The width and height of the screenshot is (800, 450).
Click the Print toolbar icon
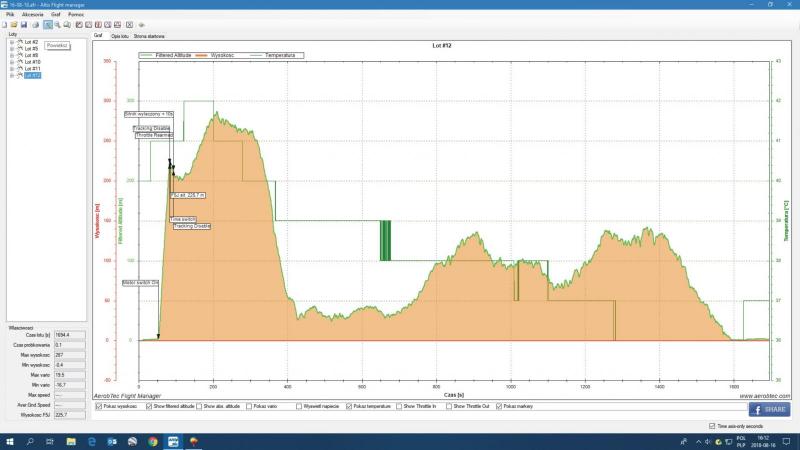(35, 24)
